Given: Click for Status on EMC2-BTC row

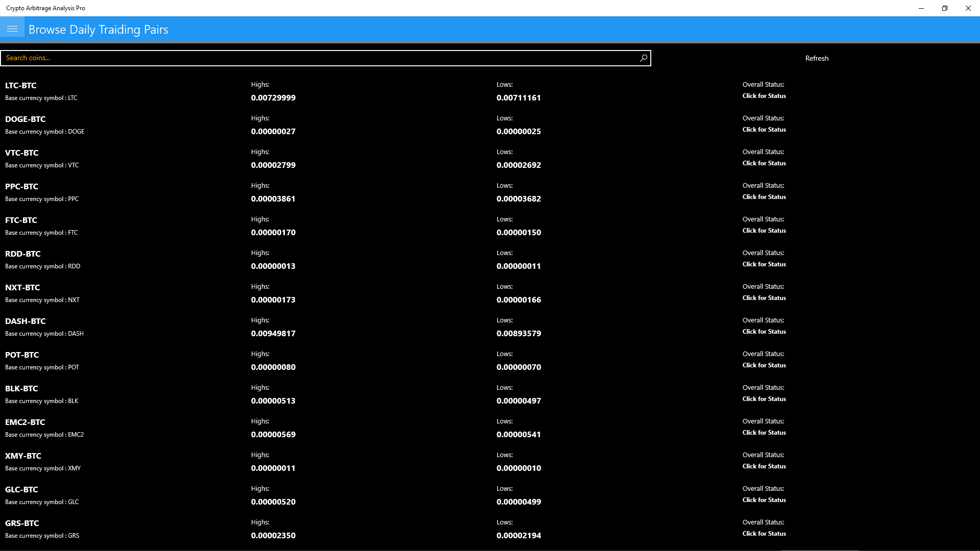Looking at the screenshot, I should [764, 433].
